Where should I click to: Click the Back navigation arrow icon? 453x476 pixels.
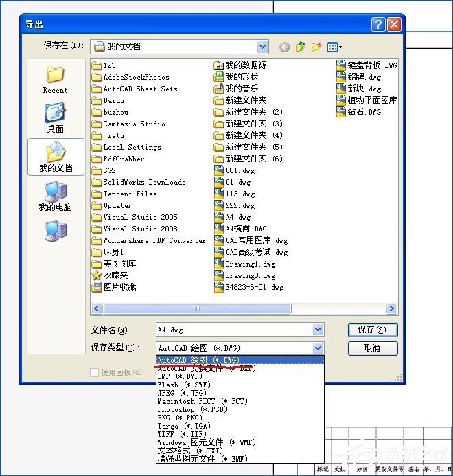point(284,47)
